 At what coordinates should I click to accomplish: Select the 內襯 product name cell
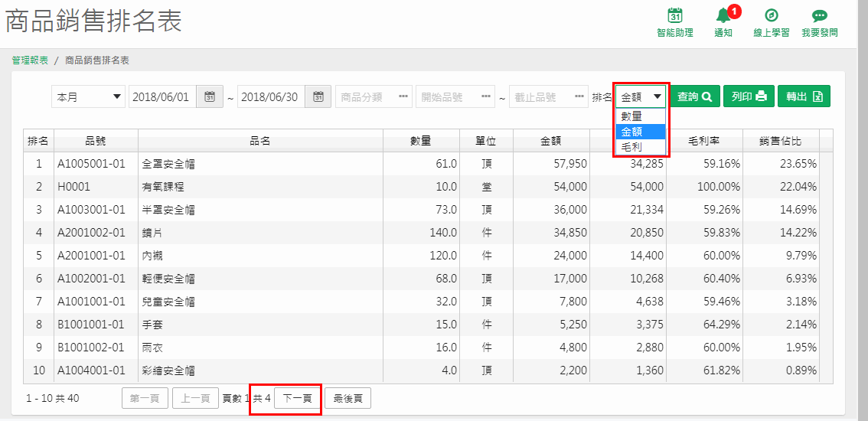(x=261, y=256)
